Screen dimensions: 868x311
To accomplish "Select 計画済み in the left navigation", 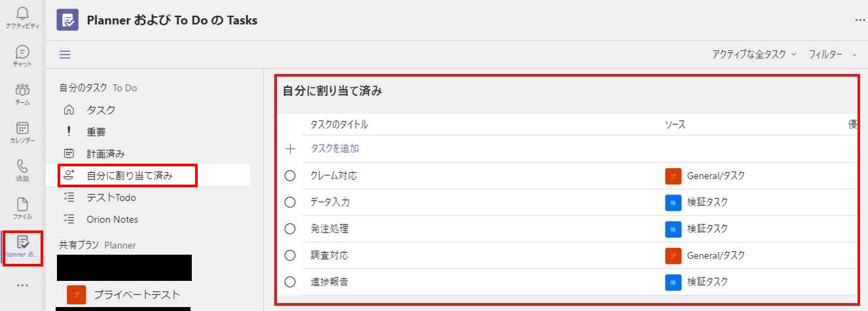I will [x=105, y=153].
